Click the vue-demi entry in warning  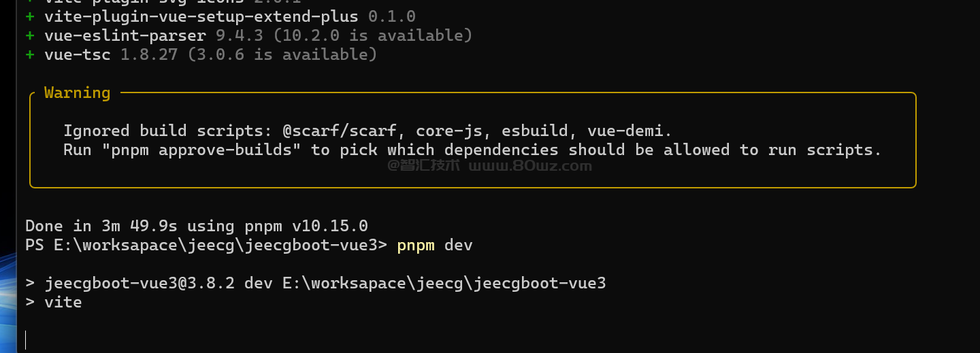(x=625, y=131)
